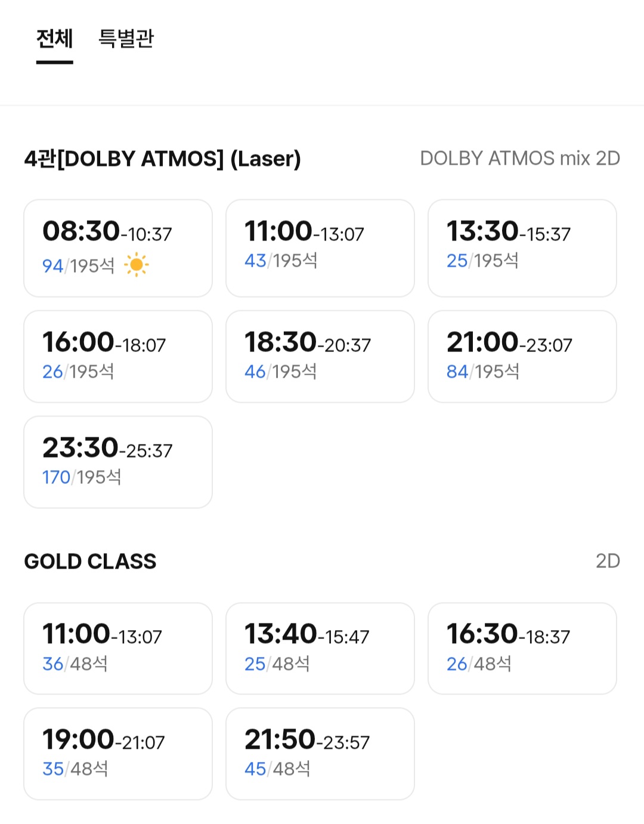Image resolution: width=644 pixels, height=824 pixels.
Task: Select Gold Class 13:40-15:47 screening
Action: pyautogui.click(x=320, y=649)
